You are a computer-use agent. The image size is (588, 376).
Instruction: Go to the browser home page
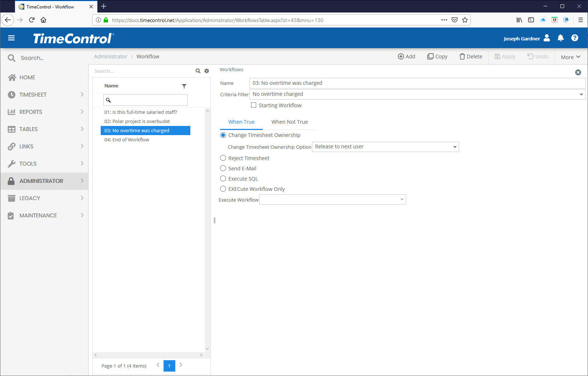(43, 20)
